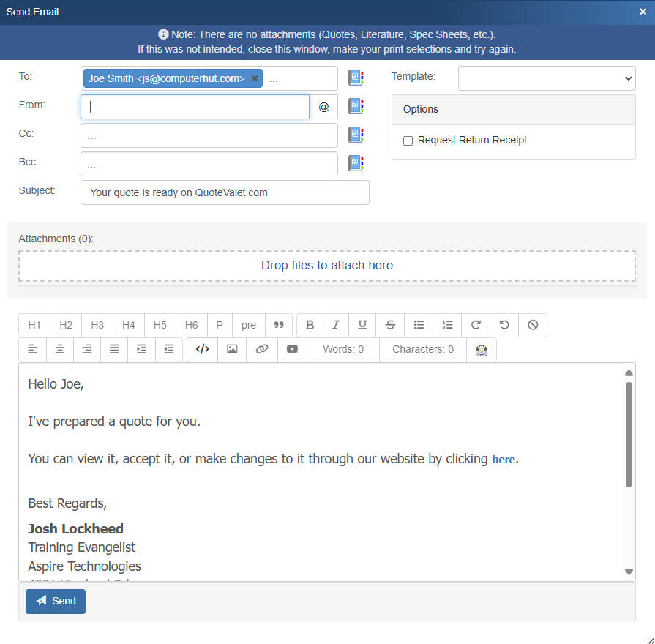Open the insert image tool
Viewport: 655px width, 644px height.
click(x=232, y=349)
